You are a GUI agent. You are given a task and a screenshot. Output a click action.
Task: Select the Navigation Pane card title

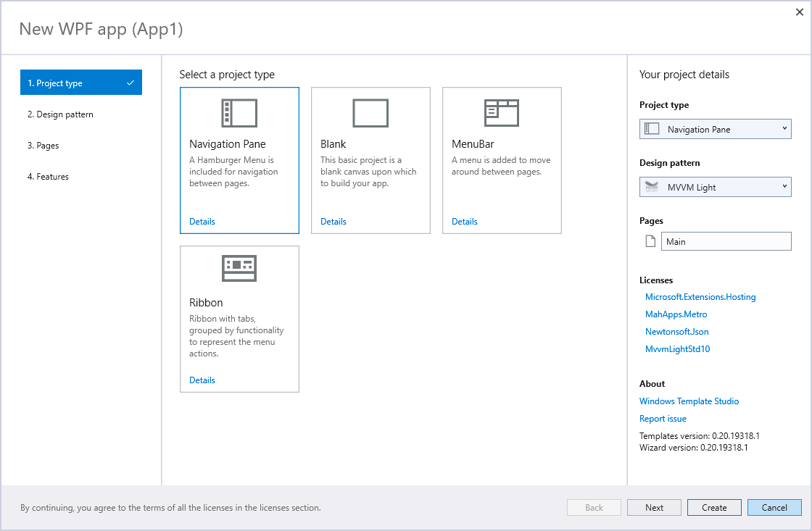(x=228, y=144)
